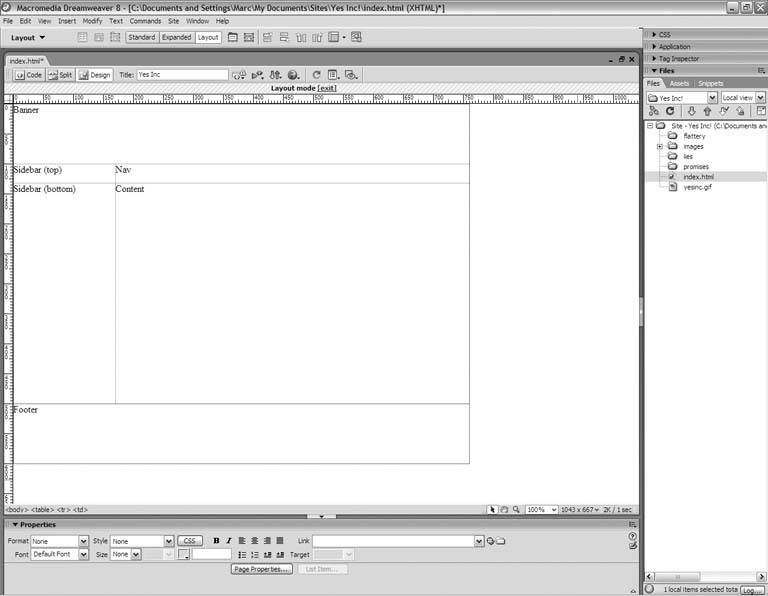The width and height of the screenshot is (768, 596).
Task: Switch to the Assets tab
Action: tap(679, 84)
